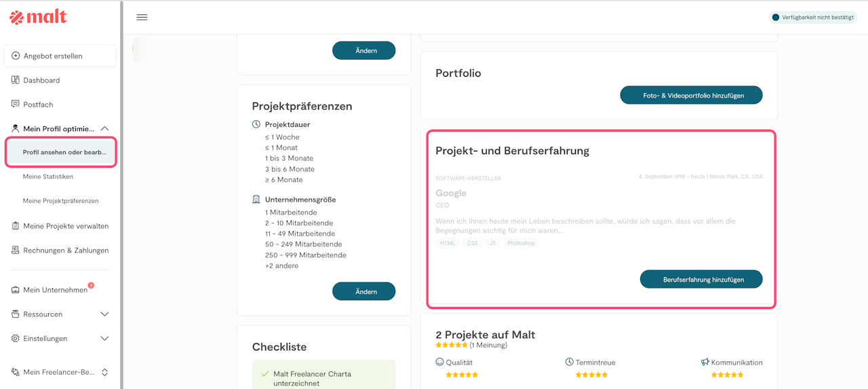Click the plus icon for Angebot erstellen

click(16, 56)
